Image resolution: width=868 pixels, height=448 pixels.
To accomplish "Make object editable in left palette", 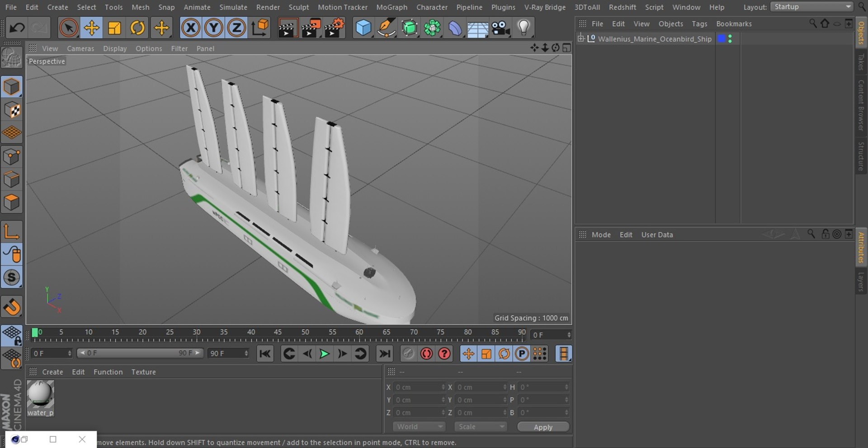I will [12, 58].
